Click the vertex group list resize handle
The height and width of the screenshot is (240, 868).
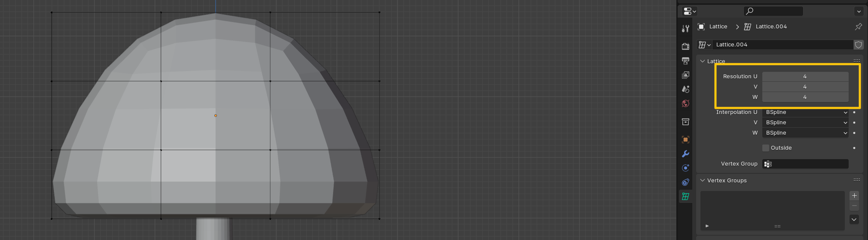tap(777, 226)
